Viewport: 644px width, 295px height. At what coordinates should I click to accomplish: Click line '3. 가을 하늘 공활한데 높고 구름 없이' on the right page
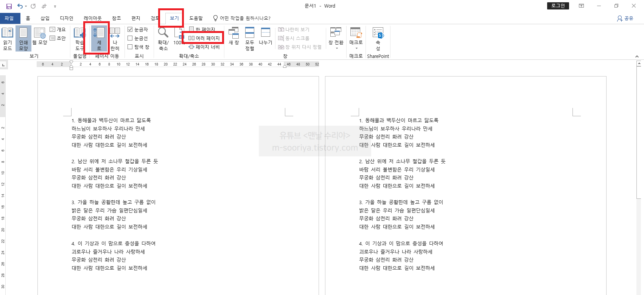point(401,202)
